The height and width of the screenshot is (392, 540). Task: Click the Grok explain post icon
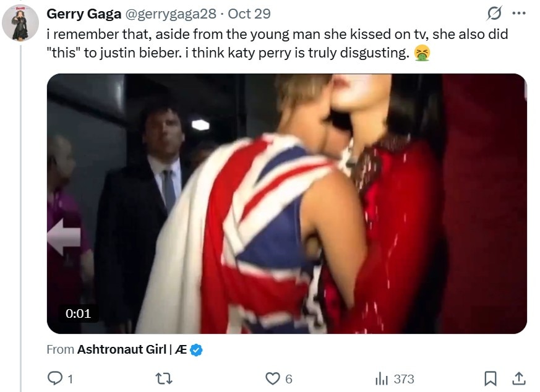494,14
